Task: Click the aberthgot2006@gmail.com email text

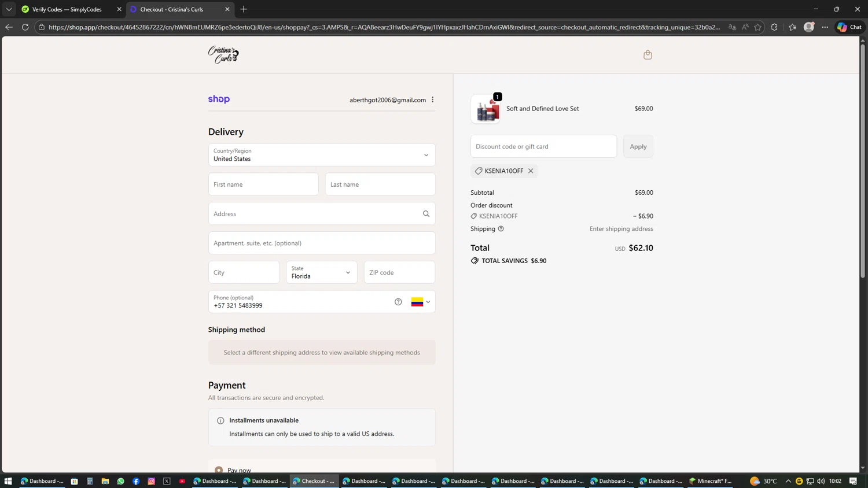Action: 388,100
